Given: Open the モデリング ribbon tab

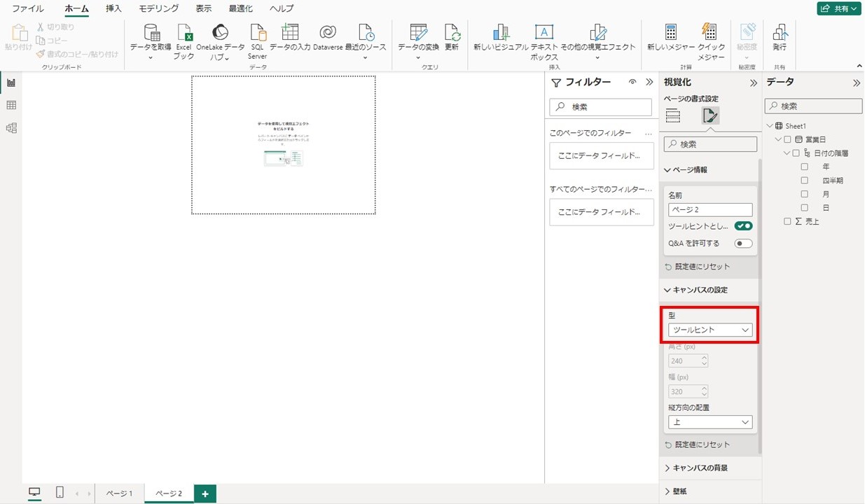Looking at the screenshot, I should tap(158, 9).
